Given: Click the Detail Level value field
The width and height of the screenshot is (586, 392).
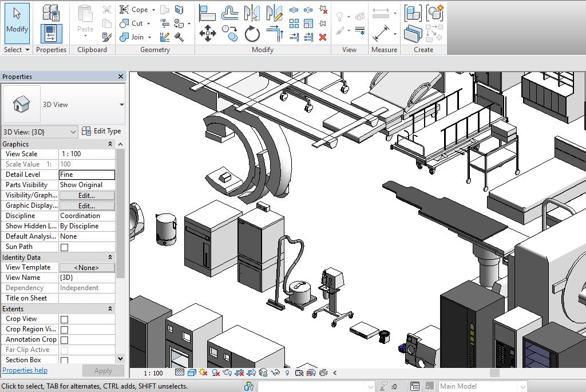Looking at the screenshot, I should click(x=86, y=175).
